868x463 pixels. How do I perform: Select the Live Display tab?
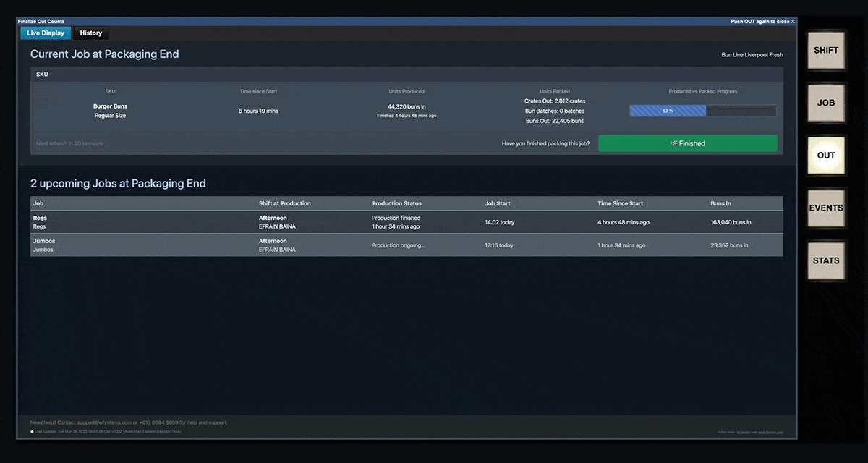pos(45,33)
